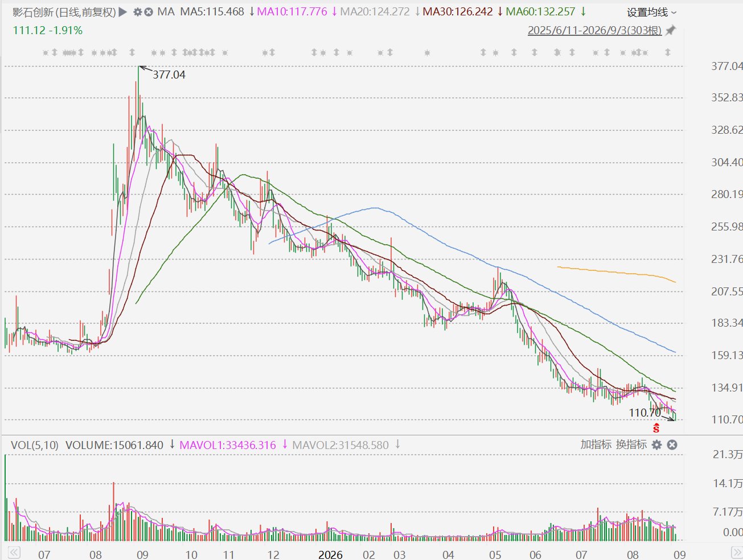Viewport: 743px width, 560px height.
Task: Jump to later dates with right double-chevron
Action: pyautogui.click(x=736, y=553)
